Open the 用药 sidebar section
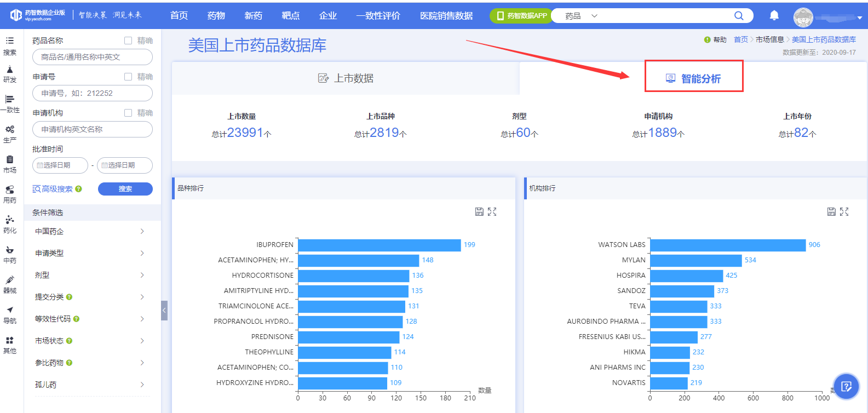 click(x=10, y=194)
